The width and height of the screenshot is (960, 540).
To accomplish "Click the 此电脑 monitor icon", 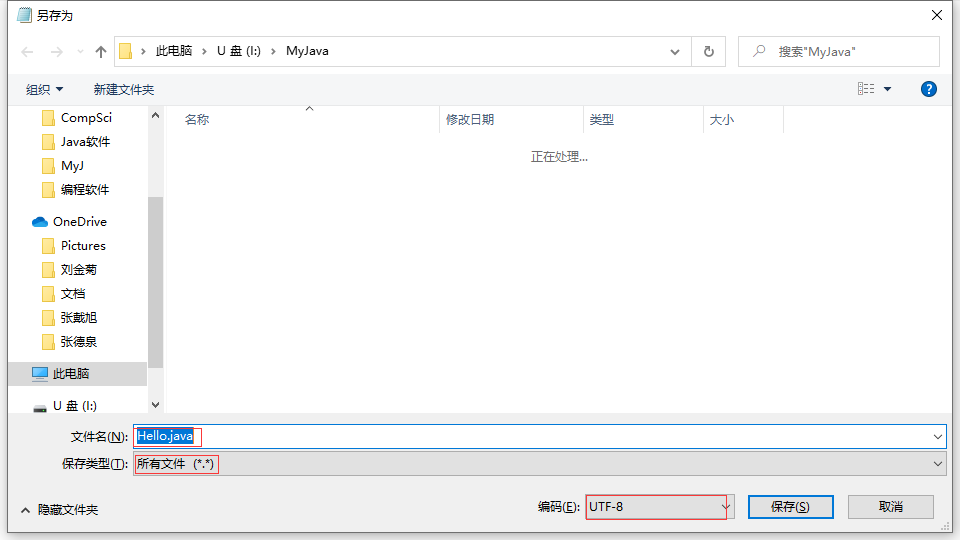I will tap(40, 373).
